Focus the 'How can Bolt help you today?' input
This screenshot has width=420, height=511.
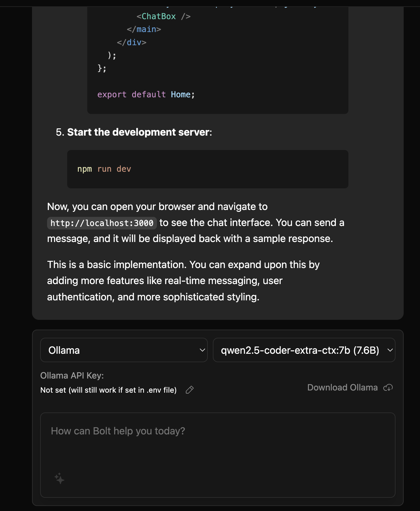click(218, 455)
